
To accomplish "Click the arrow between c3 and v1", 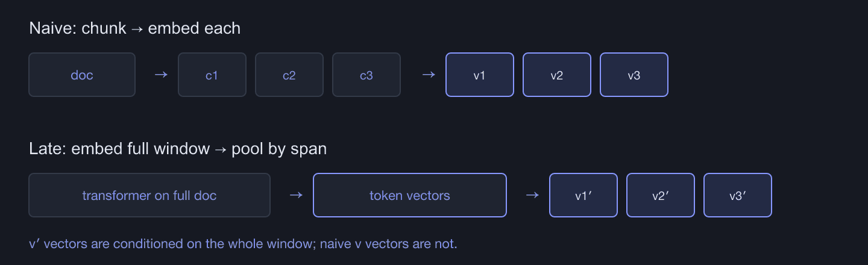I will tap(428, 75).
